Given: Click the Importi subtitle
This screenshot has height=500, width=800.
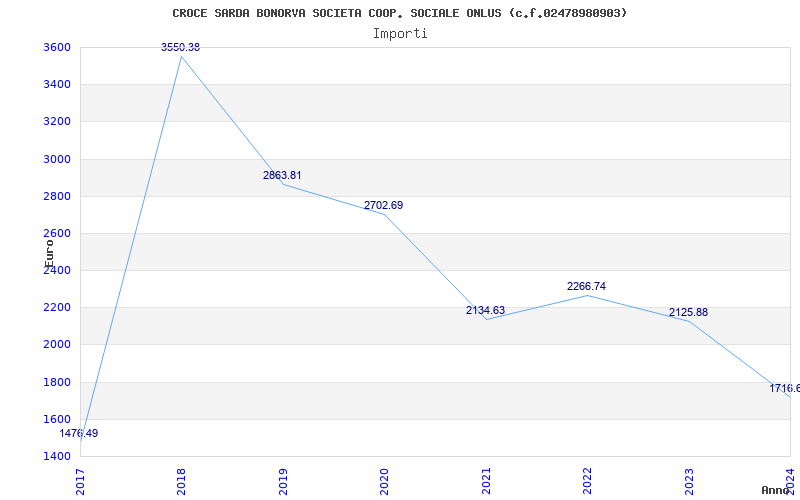Looking at the screenshot, I should (400, 33).
